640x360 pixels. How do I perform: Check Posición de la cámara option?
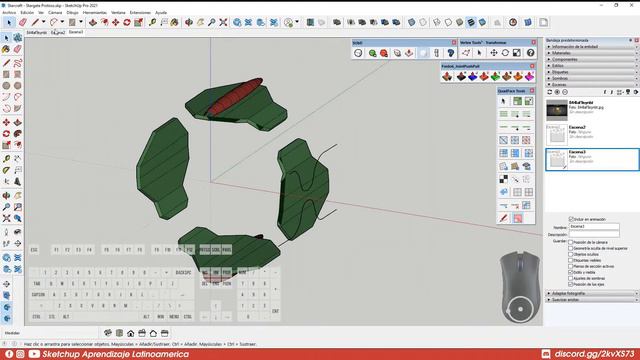click(x=571, y=242)
